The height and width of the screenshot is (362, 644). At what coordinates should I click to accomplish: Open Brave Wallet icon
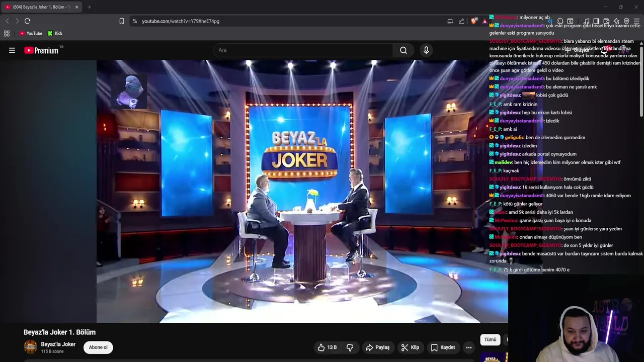[x=606, y=21]
